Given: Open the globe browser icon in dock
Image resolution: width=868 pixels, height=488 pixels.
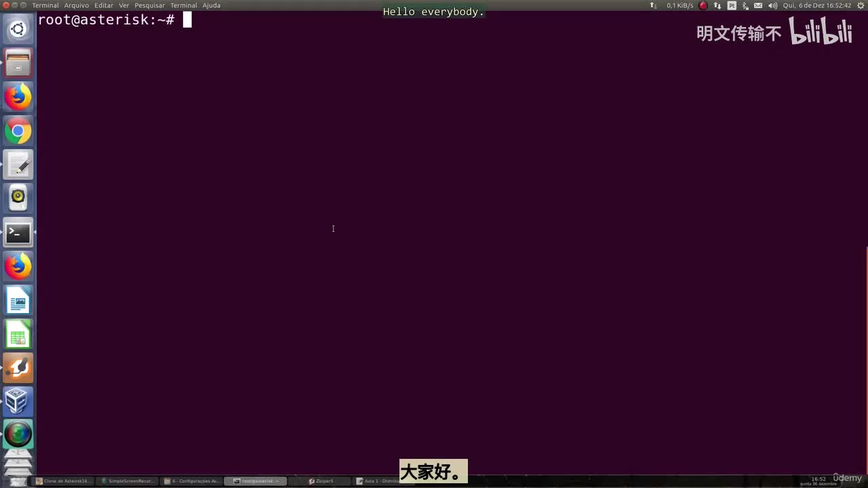Looking at the screenshot, I should pos(18,434).
